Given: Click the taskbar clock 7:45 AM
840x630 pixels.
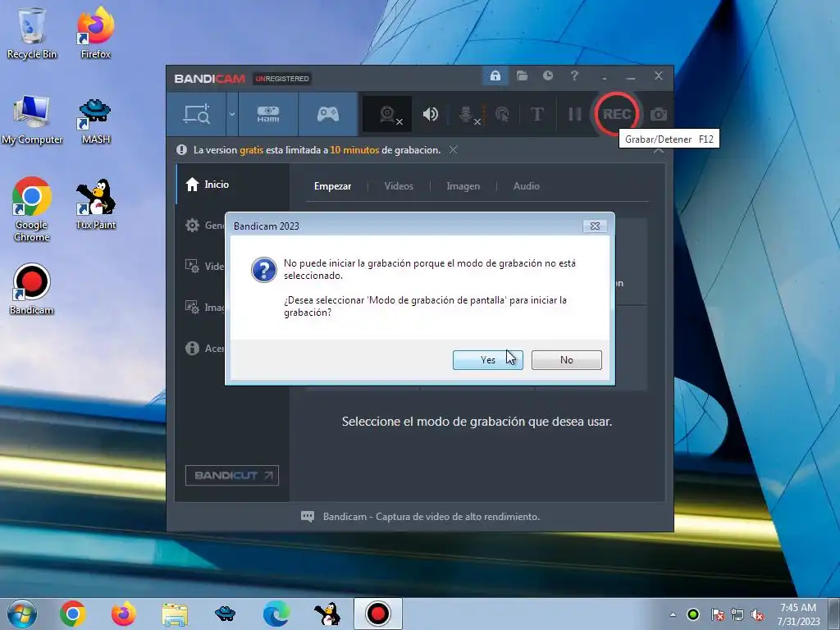Looking at the screenshot, I should click(798, 614).
